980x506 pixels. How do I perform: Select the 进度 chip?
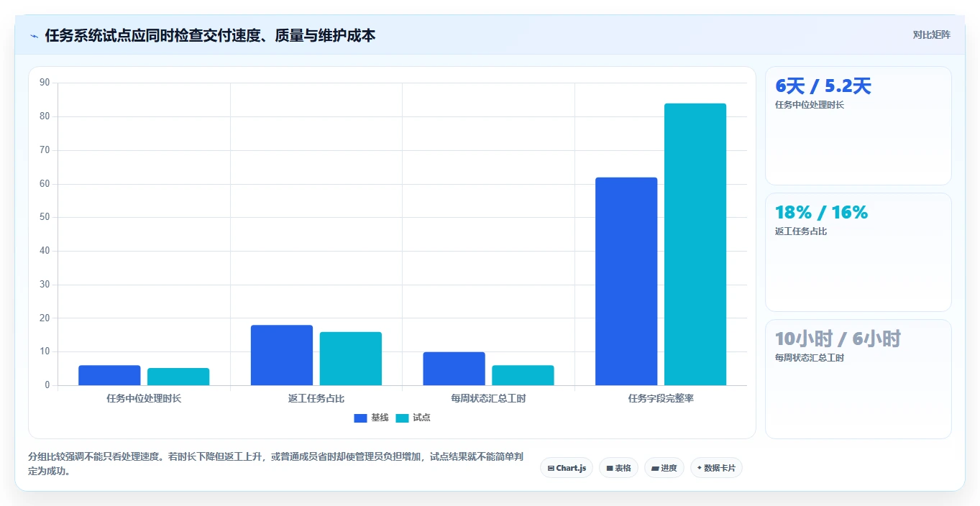click(664, 468)
